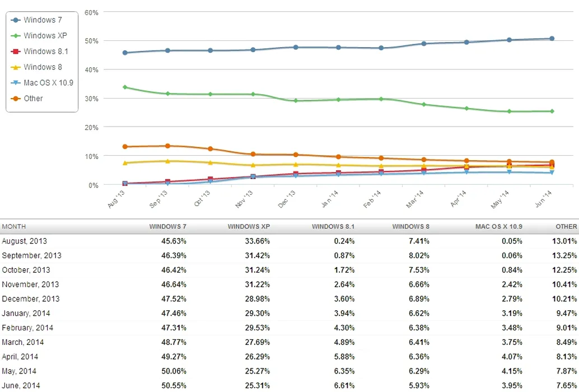Sort by MAC OS X 10.9 column header
The width and height of the screenshot is (579, 392).
click(x=498, y=226)
